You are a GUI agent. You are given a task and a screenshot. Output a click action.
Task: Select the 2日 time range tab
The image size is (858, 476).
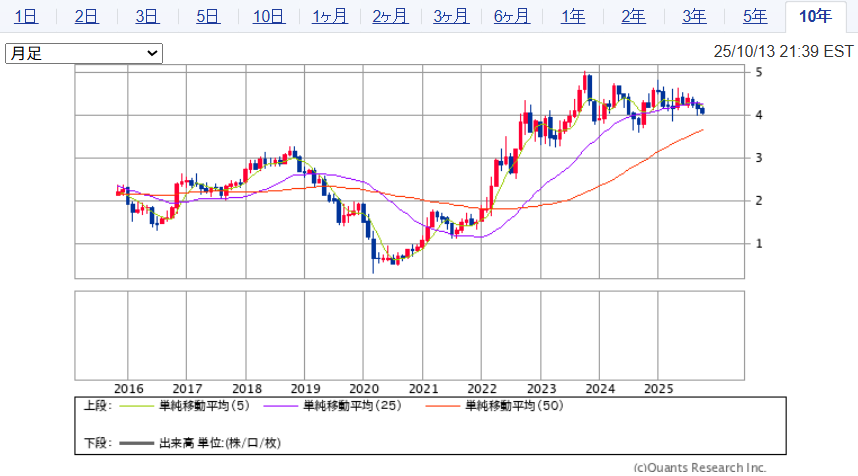[87, 16]
